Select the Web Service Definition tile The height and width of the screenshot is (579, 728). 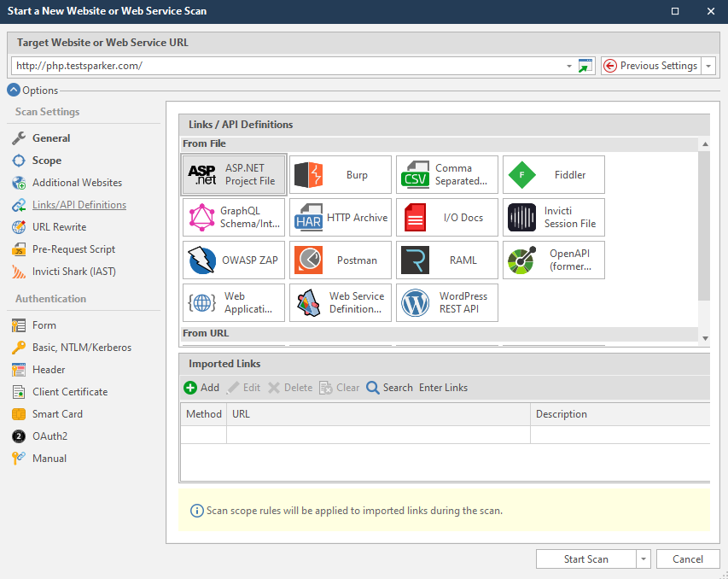tap(341, 303)
